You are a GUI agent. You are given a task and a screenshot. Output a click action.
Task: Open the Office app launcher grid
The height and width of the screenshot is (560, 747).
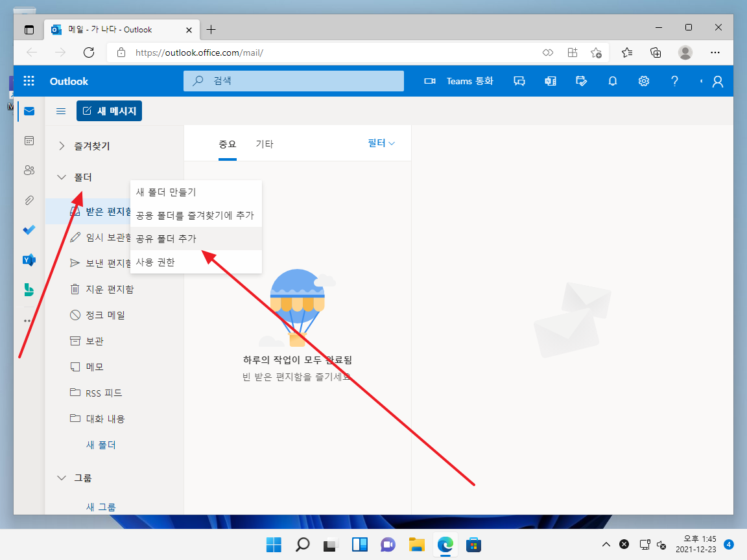[29, 81]
